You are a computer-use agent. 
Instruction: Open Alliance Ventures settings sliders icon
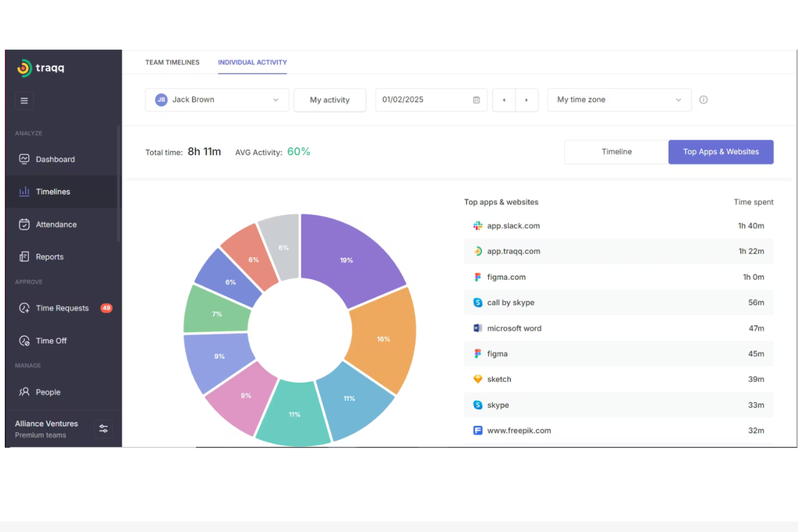pos(104,429)
